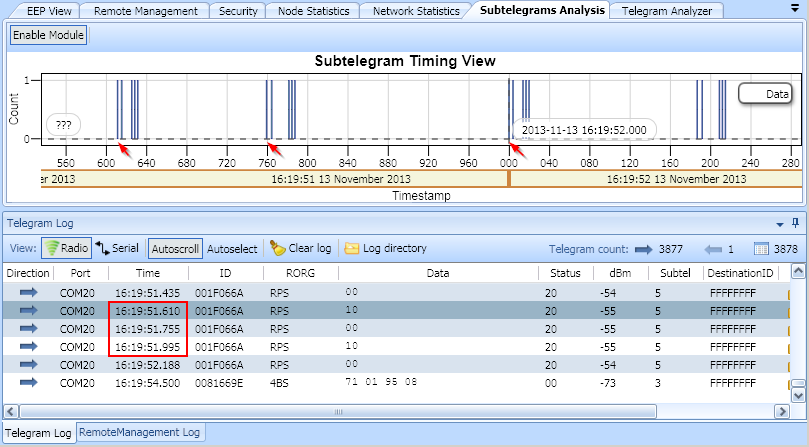Switch to RemoteManagement Log tab
Viewport: 809px width, 447px height.
[140, 433]
